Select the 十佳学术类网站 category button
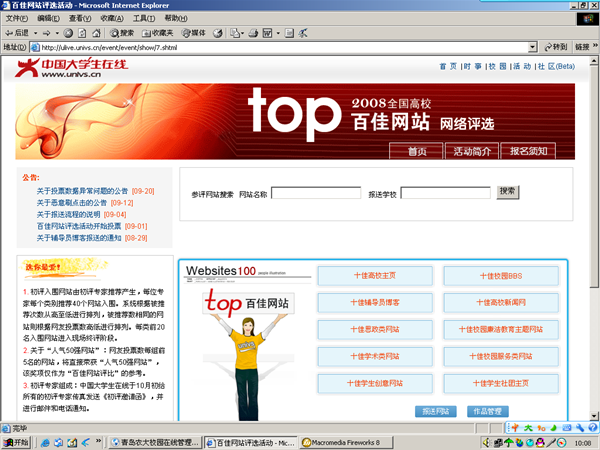Image resolution: width=600 pixels, height=450 pixels. pyautogui.click(x=375, y=356)
